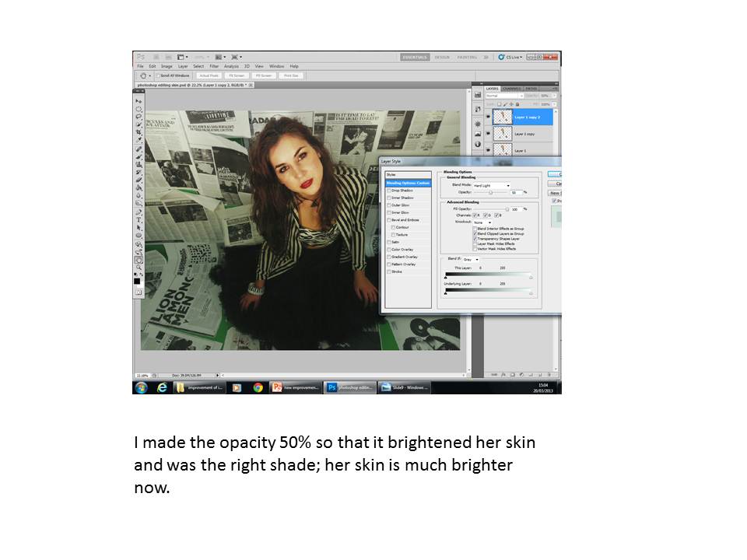This screenshot has height=560, width=747.
Task: Open Internet Explorer from the taskbar
Action: point(162,387)
